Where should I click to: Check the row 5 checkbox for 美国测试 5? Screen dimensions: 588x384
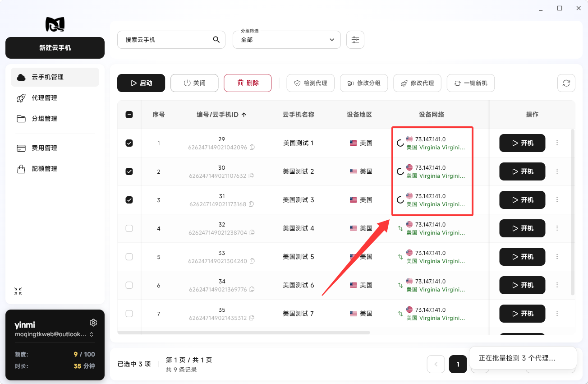(x=129, y=257)
